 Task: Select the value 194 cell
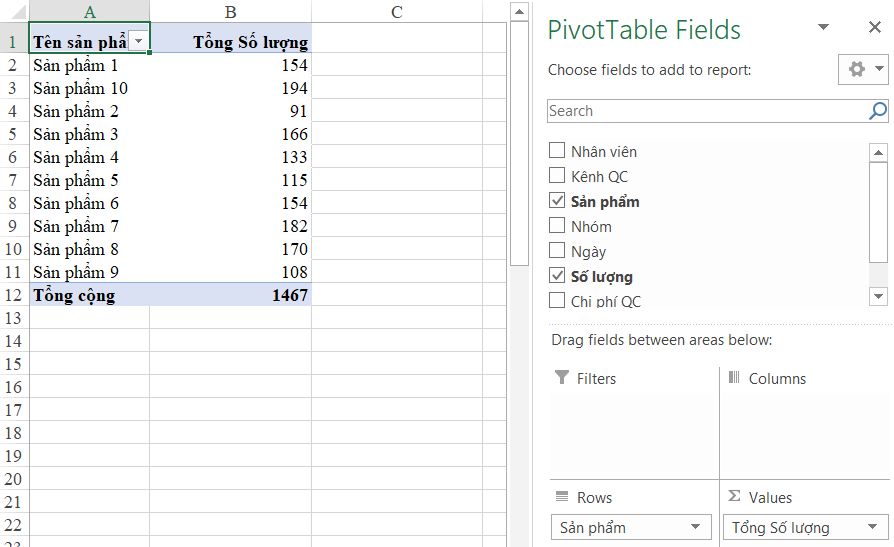(230, 88)
